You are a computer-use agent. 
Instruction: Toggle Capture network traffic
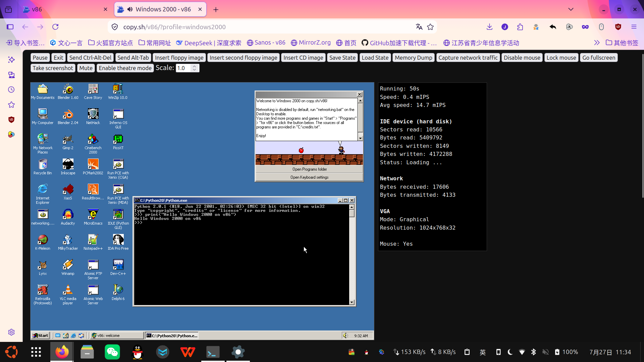(x=468, y=58)
